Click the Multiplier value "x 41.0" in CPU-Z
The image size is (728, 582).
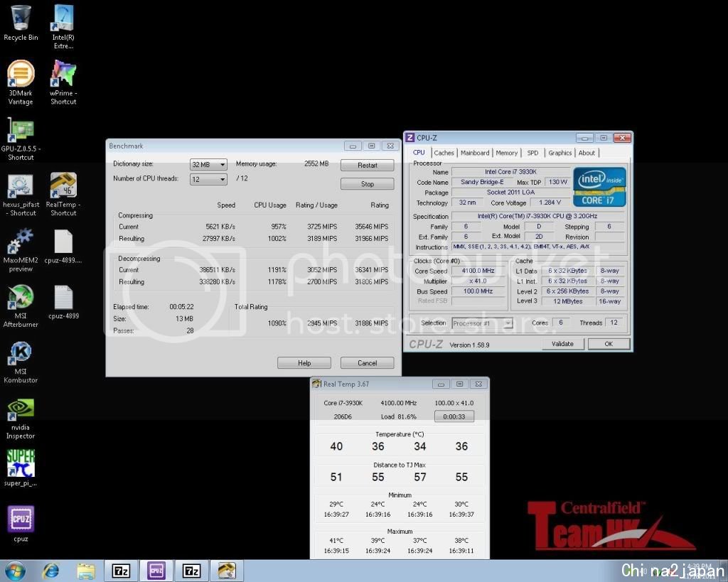(x=478, y=281)
